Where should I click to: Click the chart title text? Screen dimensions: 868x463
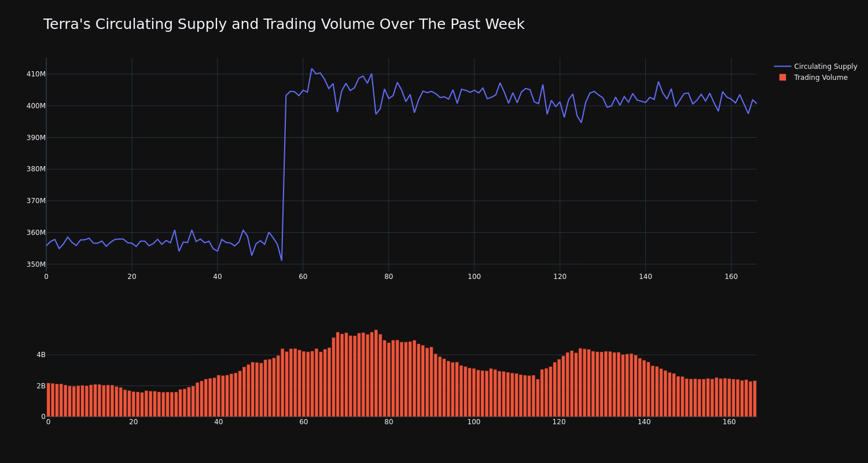[x=284, y=24]
